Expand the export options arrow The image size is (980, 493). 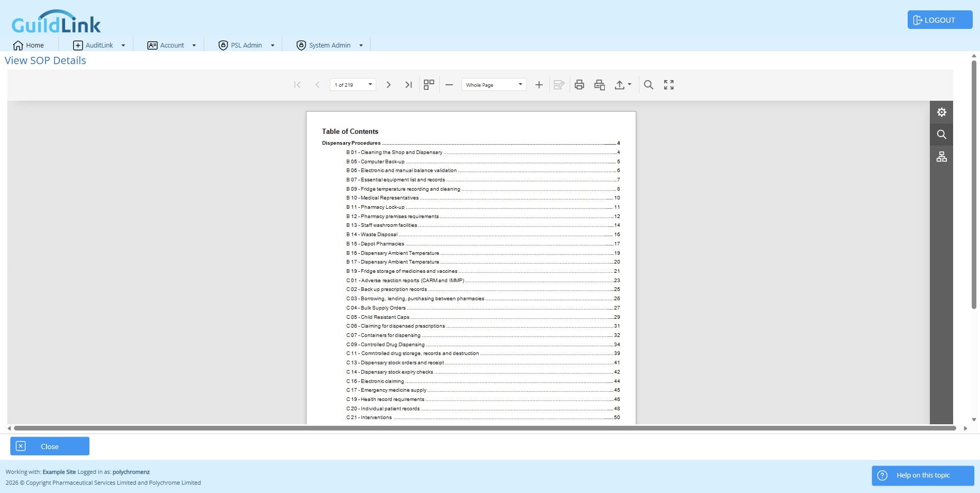point(630,84)
